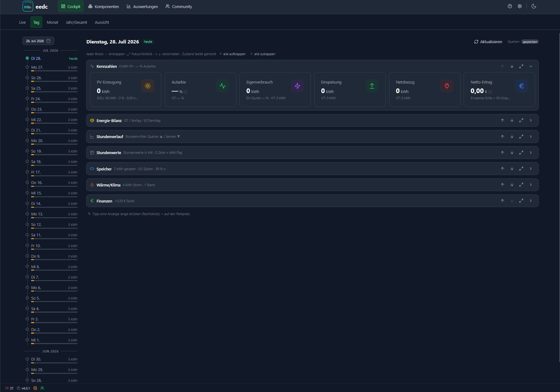Switch to the Monat tab
This screenshot has width=560, height=392.
52,22
